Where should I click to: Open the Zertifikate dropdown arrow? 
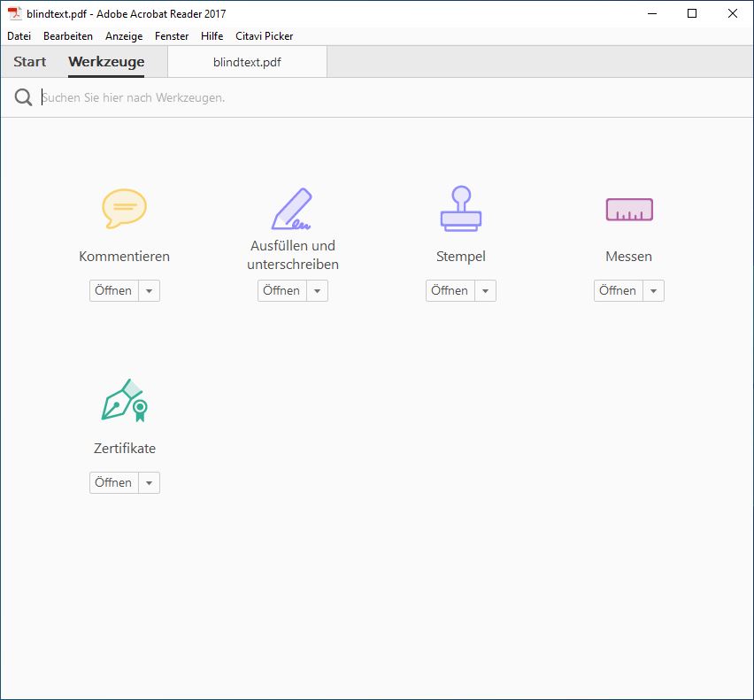pyautogui.click(x=149, y=482)
